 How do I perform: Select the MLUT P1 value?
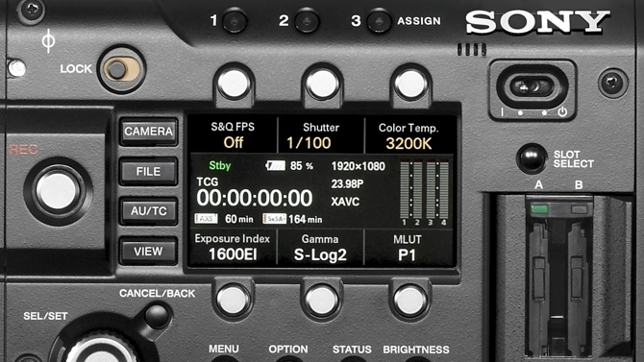coord(407,255)
